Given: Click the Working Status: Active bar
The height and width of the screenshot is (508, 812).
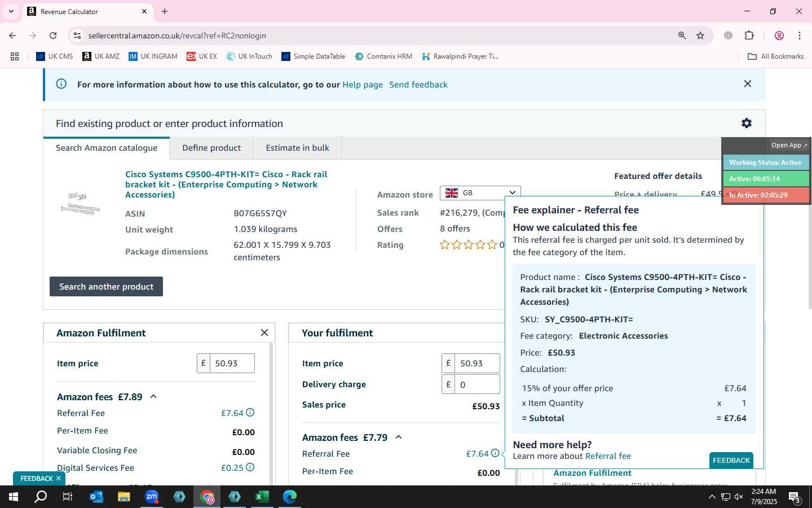Looking at the screenshot, I should (x=766, y=163).
